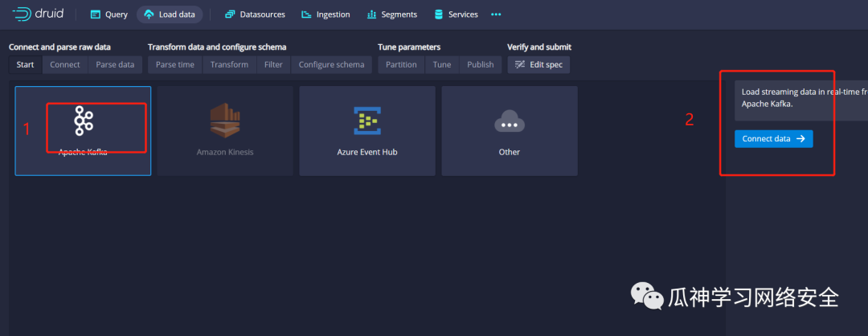Click the Apache Kafka logo icon

84,121
